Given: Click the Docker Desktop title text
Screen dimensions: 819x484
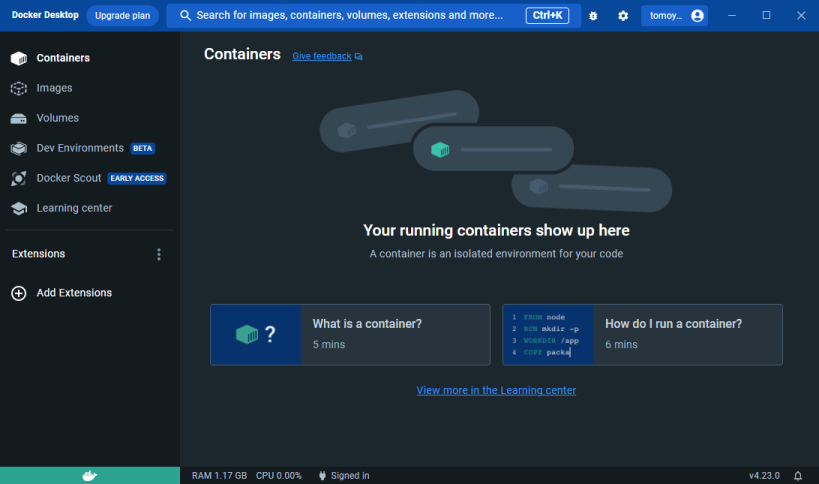Looking at the screenshot, I should tap(45, 15).
